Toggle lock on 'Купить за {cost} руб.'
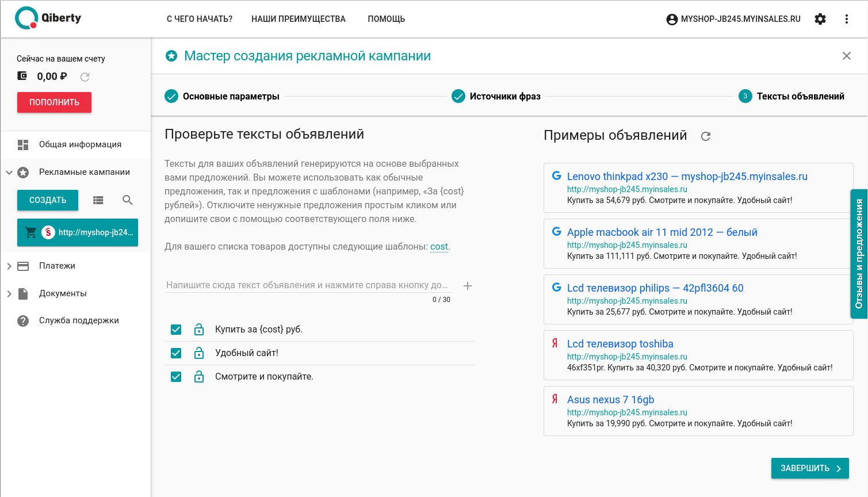The height and width of the screenshot is (497, 868). pos(199,330)
